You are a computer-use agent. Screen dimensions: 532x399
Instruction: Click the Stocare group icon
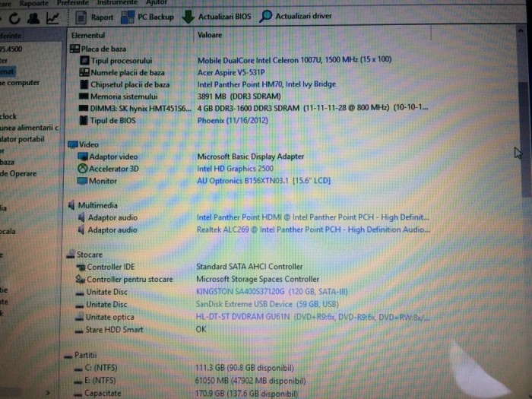(71, 255)
